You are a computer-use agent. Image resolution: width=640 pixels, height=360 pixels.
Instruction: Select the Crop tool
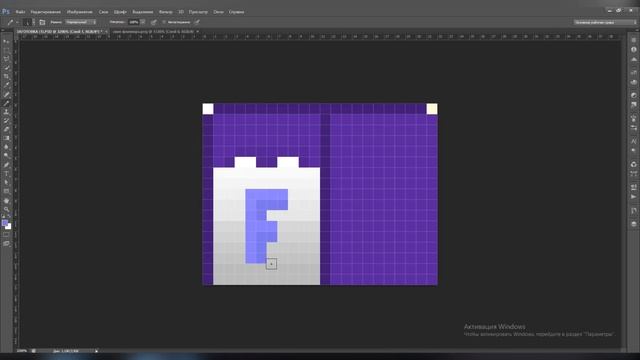(6, 76)
